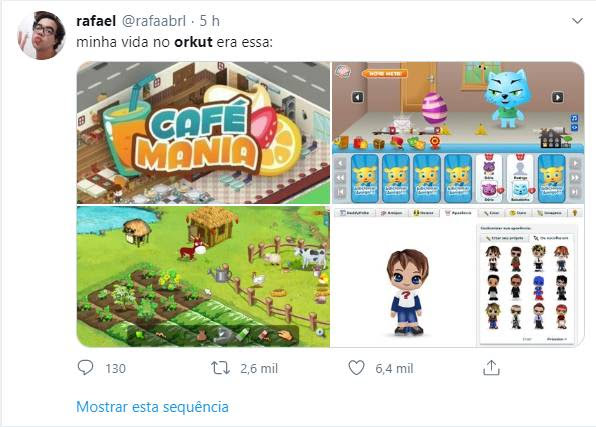Open the Café Mania image
Screen dimensions: 596x427
[203, 133]
